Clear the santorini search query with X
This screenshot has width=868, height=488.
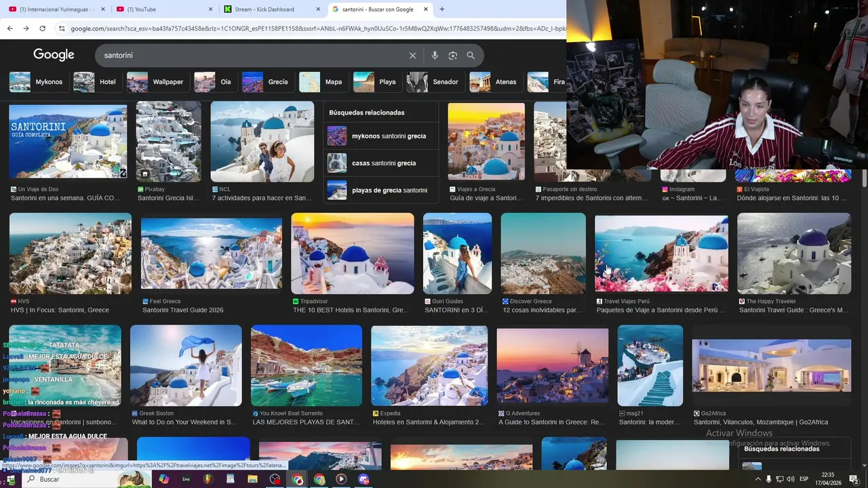point(412,56)
